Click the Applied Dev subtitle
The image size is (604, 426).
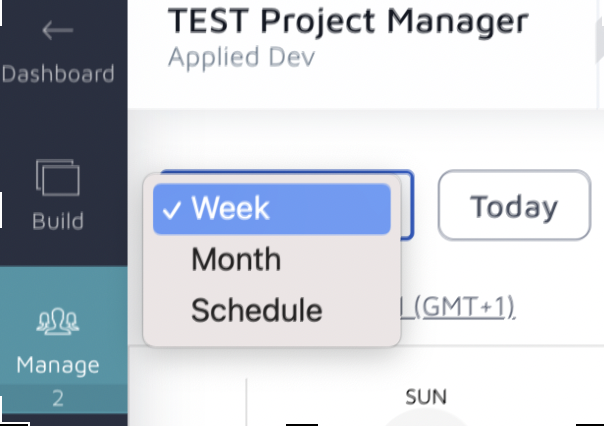click(x=241, y=57)
